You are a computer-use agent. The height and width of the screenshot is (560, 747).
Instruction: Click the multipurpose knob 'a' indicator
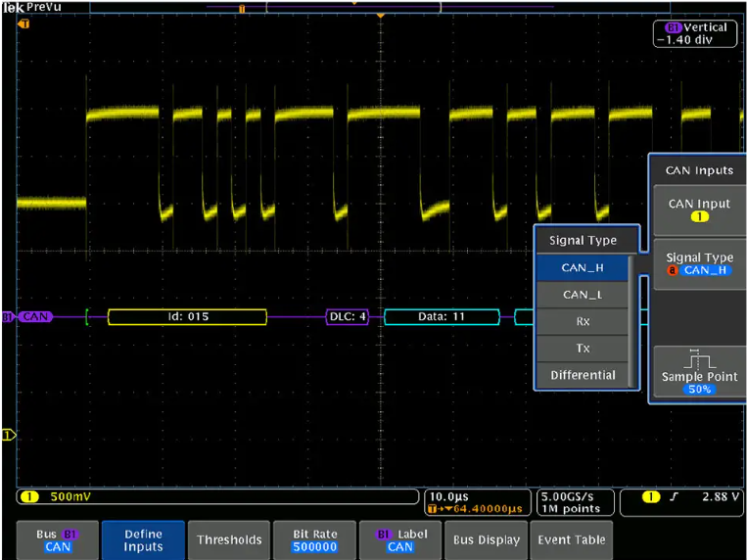(x=672, y=271)
